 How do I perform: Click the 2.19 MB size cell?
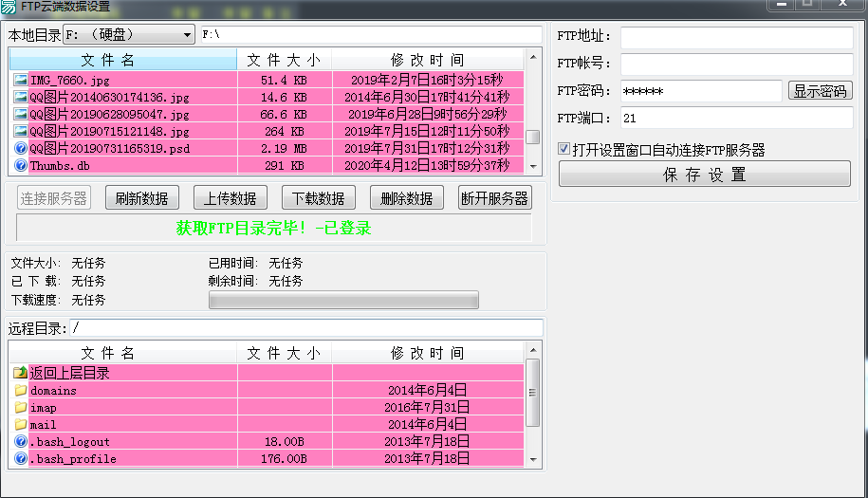284,148
